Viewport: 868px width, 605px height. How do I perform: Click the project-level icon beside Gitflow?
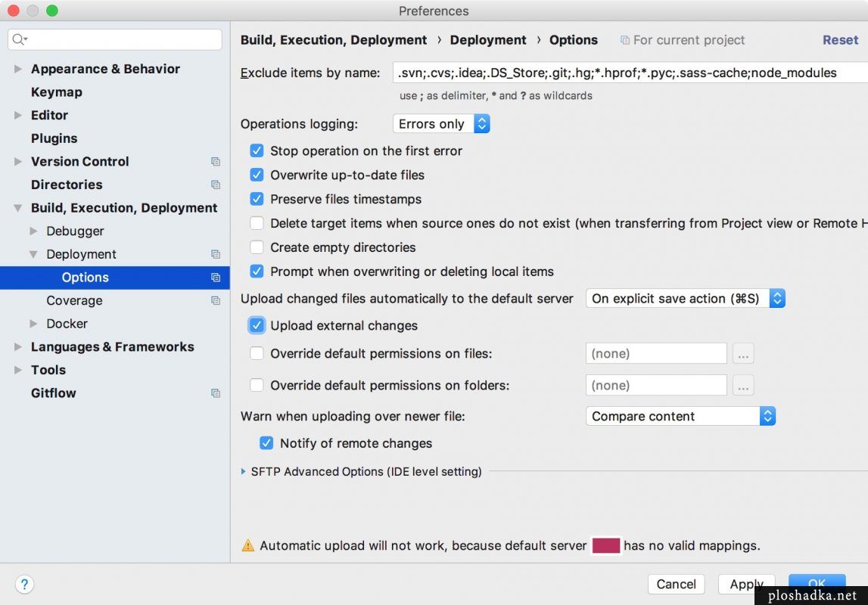[216, 392]
